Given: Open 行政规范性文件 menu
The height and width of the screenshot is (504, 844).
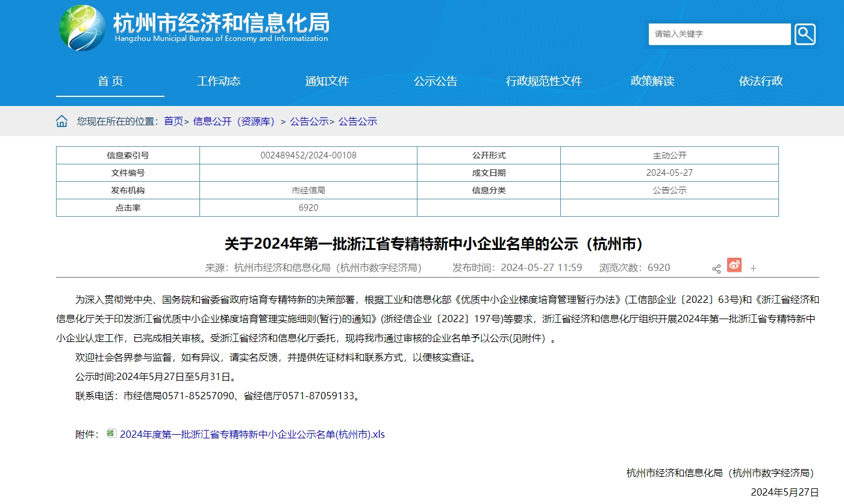Looking at the screenshot, I should click(544, 81).
